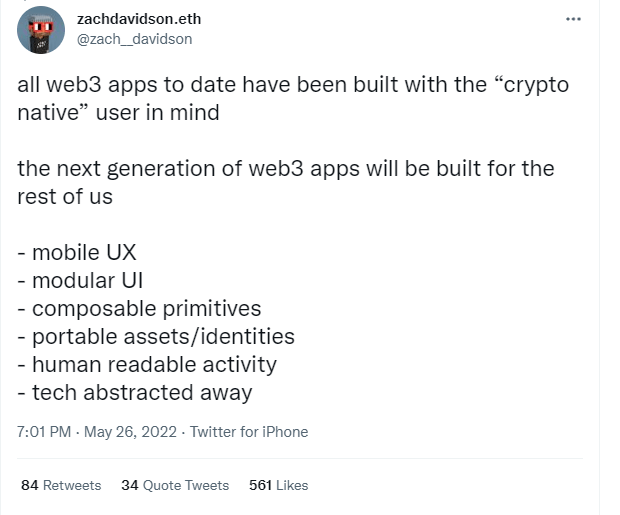Image resolution: width=620 pixels, height=515 pixels.
Task: Select the "tech abstracted away" line
Action: coord(135,393)
